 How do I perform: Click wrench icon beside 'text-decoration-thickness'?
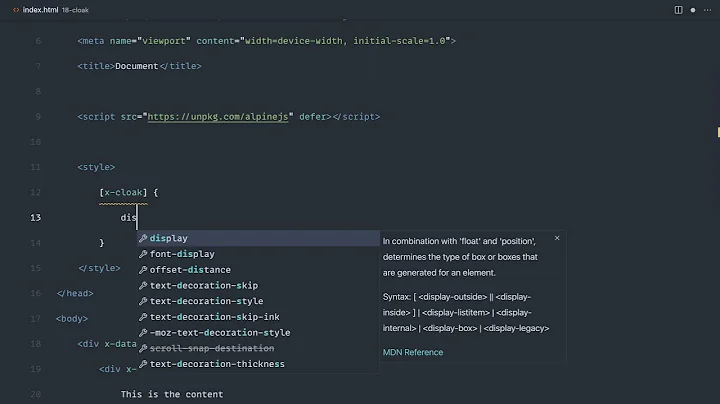[143, 364]
